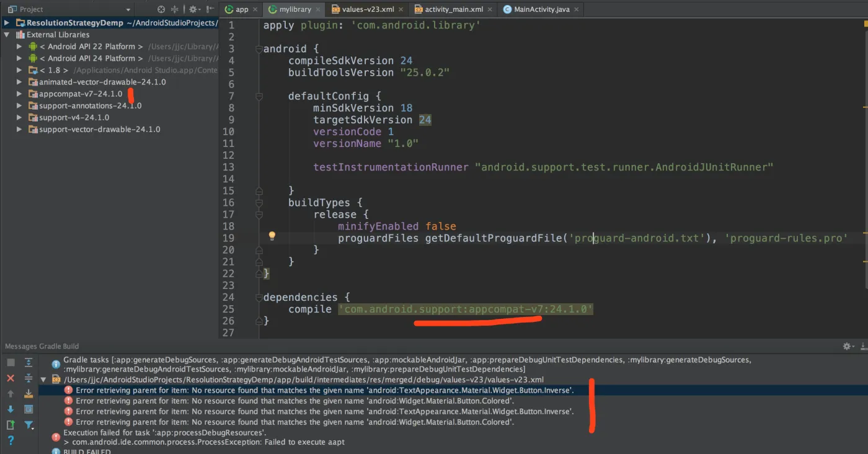Click line number 25 in the gutter
The height and width of the screenshot is (454, 868).
point(228,309)
